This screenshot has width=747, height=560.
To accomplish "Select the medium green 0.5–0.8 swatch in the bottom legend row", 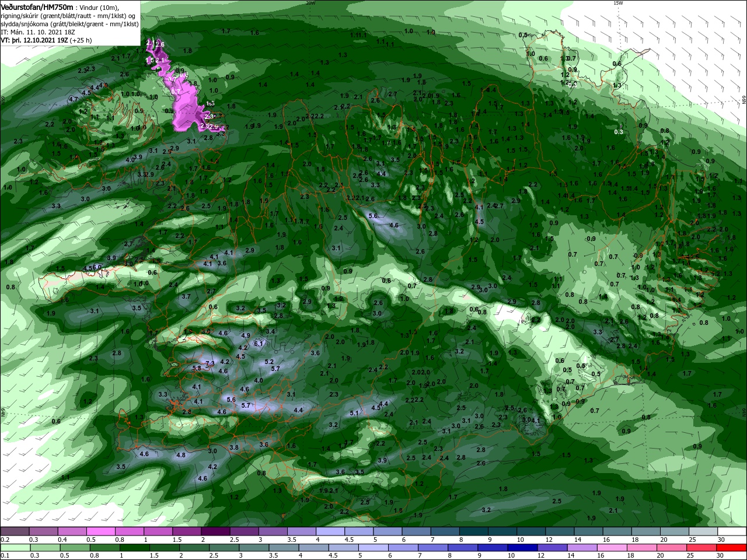I will [x=75, y=548].
